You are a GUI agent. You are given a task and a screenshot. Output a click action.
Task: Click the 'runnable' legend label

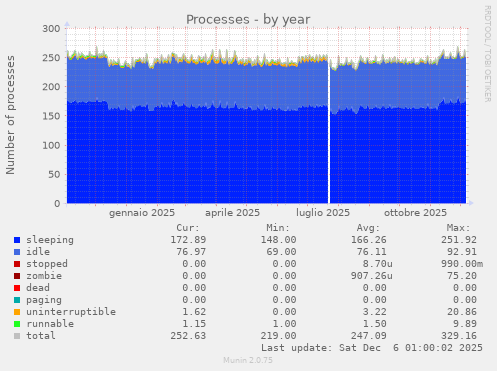click(x=50, y=324)
